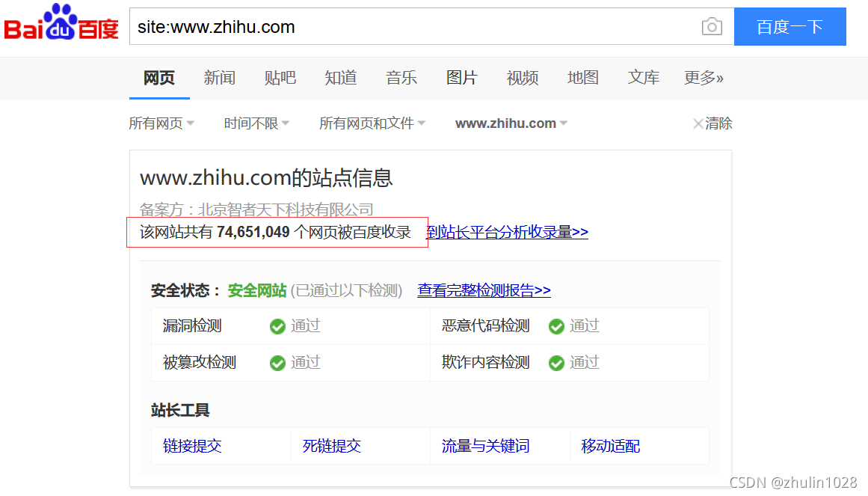Click the green check next to 漏洞检测
This screenshot has height=496, width=868.
(277, 326)
